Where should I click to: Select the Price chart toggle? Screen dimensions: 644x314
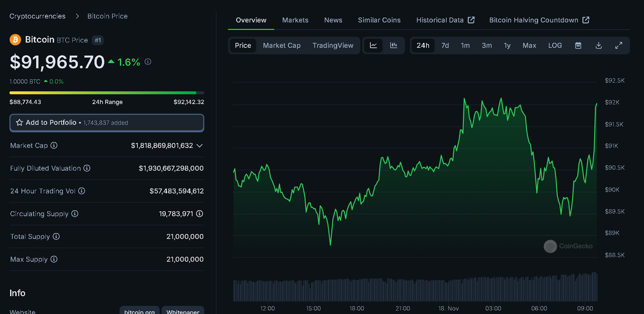(x=243, y=46)
